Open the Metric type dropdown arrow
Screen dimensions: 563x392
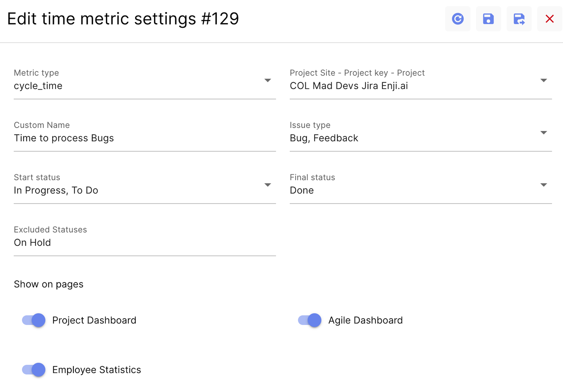click(x=268, y=80)
